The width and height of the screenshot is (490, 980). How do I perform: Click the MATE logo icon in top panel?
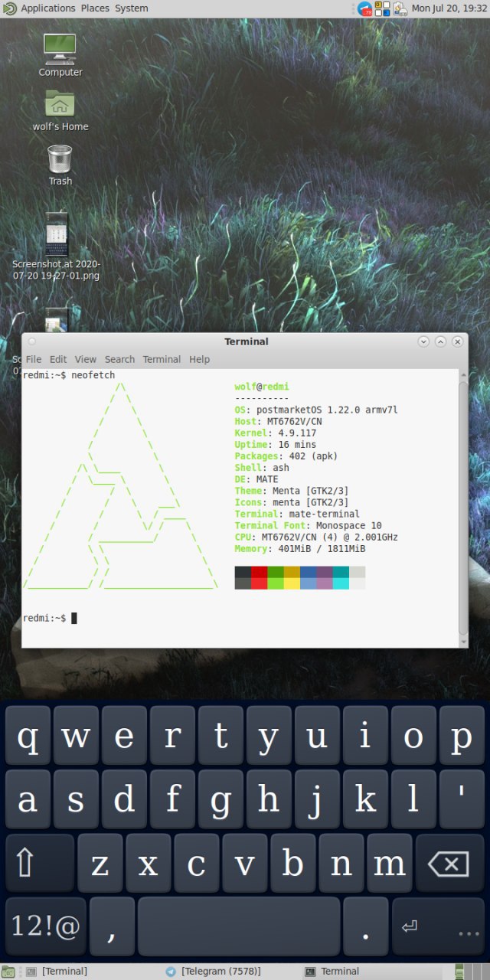9,8
